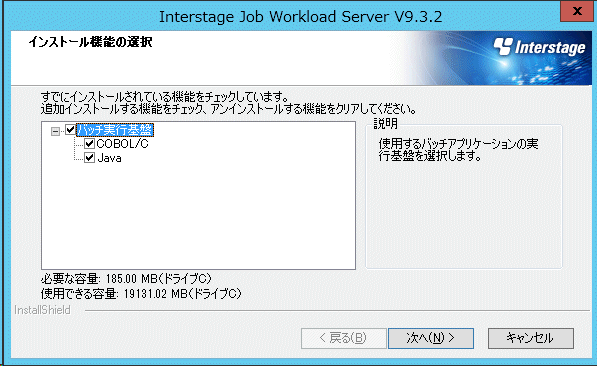Image resolution: width=597 pixels, height=366 pixels.
Task: Collapse the バッチ実行基盤 tree node
Action: point(55,131)
